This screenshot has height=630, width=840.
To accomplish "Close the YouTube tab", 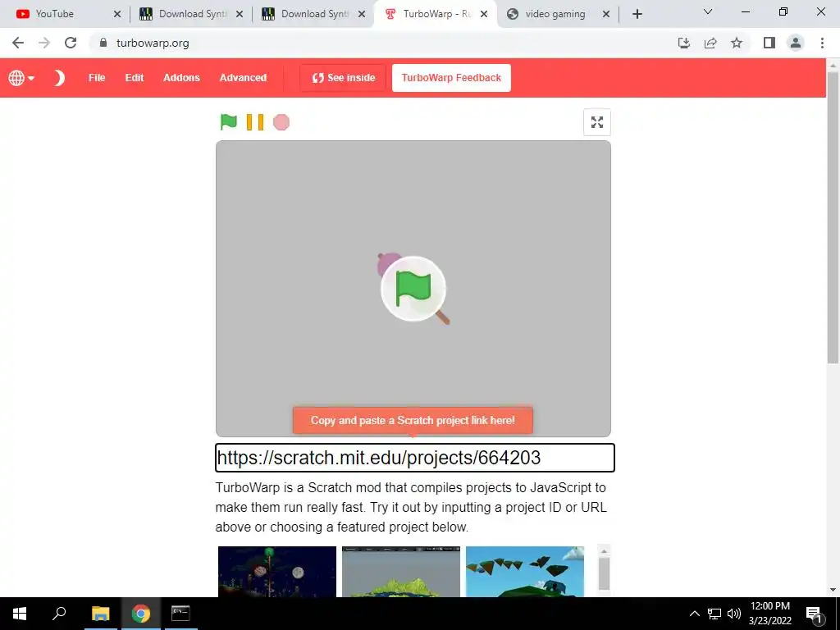I will (x=117, y=14).
